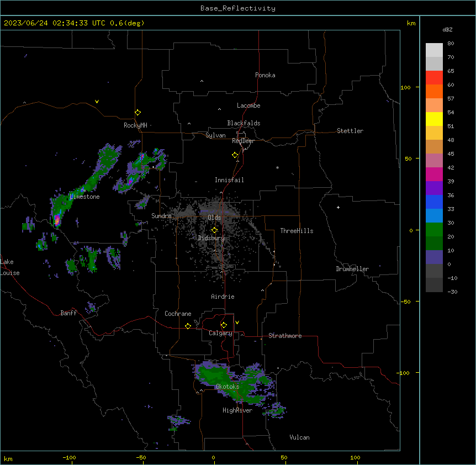This screenshot has width=476, height=465.
Task: Click the Stettler city label
Action: click(350, 131)
